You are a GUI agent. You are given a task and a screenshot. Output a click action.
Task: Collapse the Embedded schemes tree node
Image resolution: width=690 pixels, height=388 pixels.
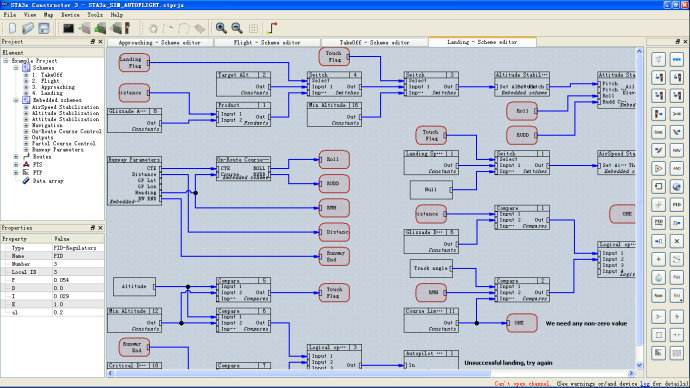(x=16, y=100)
